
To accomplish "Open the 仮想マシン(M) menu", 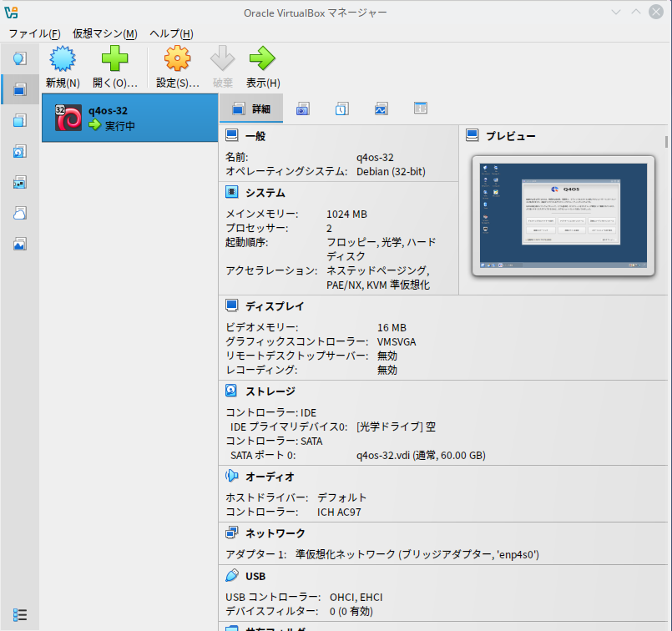I will [x=104, y=33].
